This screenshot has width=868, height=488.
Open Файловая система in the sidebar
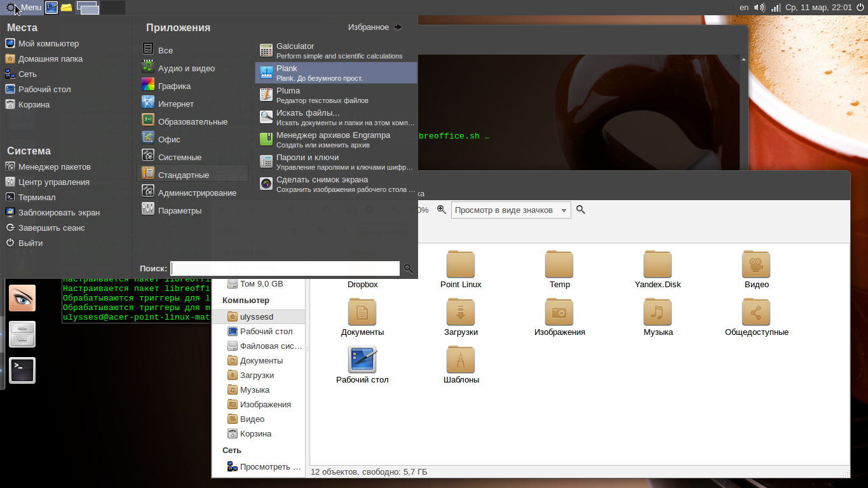click(260, 346)
